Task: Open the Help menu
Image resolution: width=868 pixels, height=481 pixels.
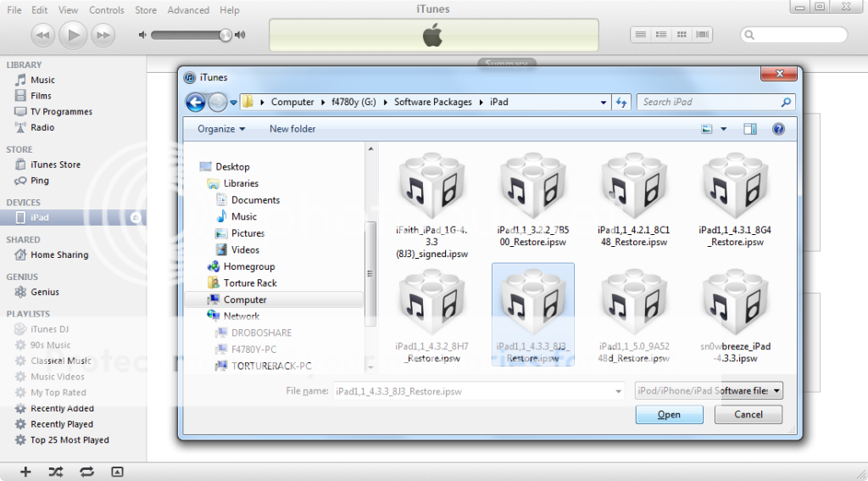Action: pos(229,10)
